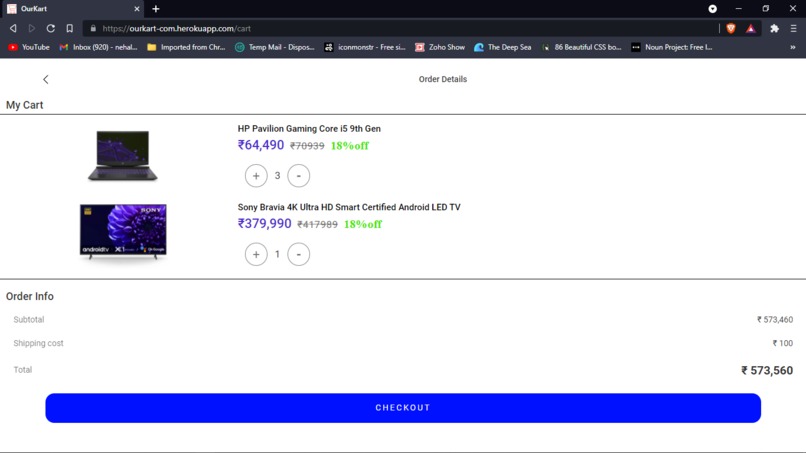806x453 pixels.
Task: Click the address bar with ourkart URL
Action: (401, 28)
